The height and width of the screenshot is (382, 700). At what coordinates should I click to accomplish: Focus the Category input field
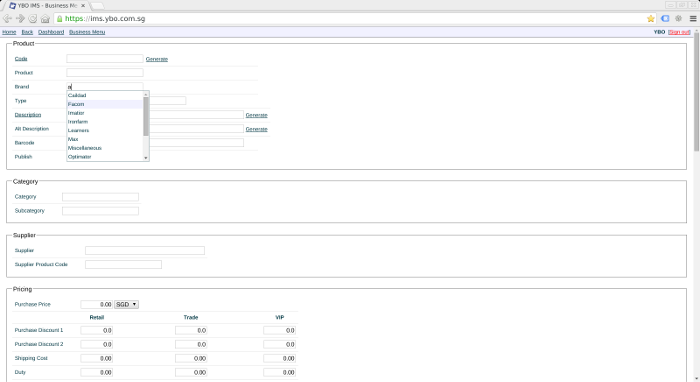pos(100,197)
